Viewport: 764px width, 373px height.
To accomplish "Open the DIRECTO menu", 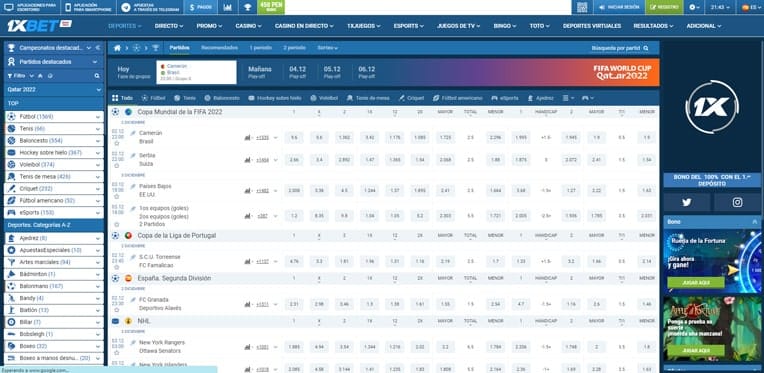I will pyautogui.click(x=169, y=26).
